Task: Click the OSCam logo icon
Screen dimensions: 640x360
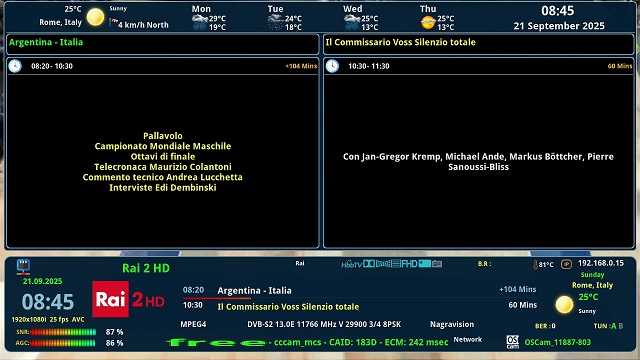Action: [513, 342]
